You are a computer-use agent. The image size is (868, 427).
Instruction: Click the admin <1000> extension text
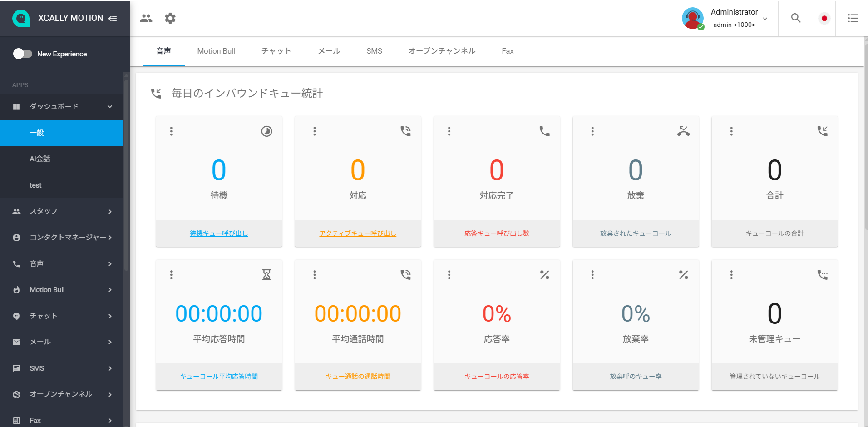[x=734, y=25]
